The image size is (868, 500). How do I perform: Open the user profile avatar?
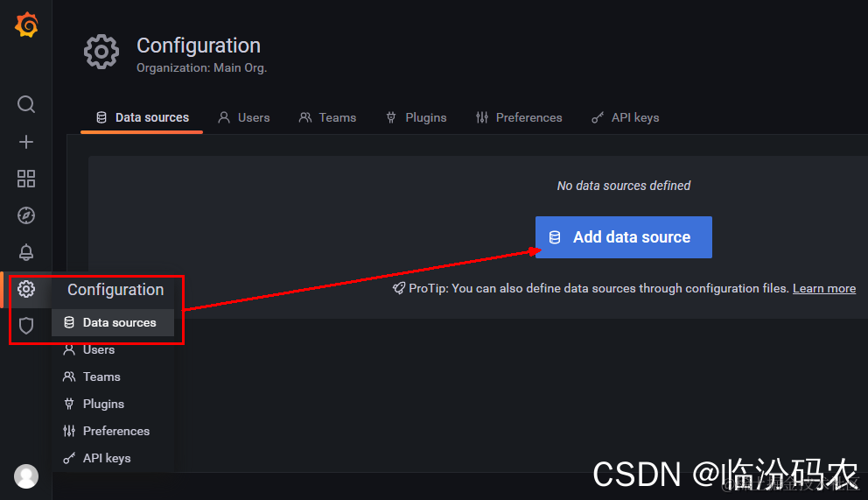point(26,476)
